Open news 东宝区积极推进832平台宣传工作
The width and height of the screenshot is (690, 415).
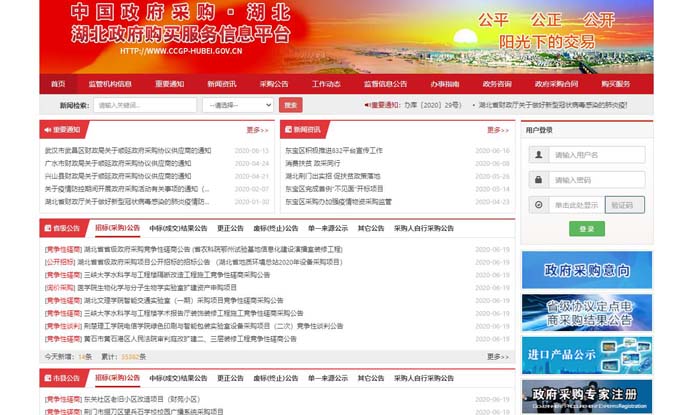coord(334,151)
